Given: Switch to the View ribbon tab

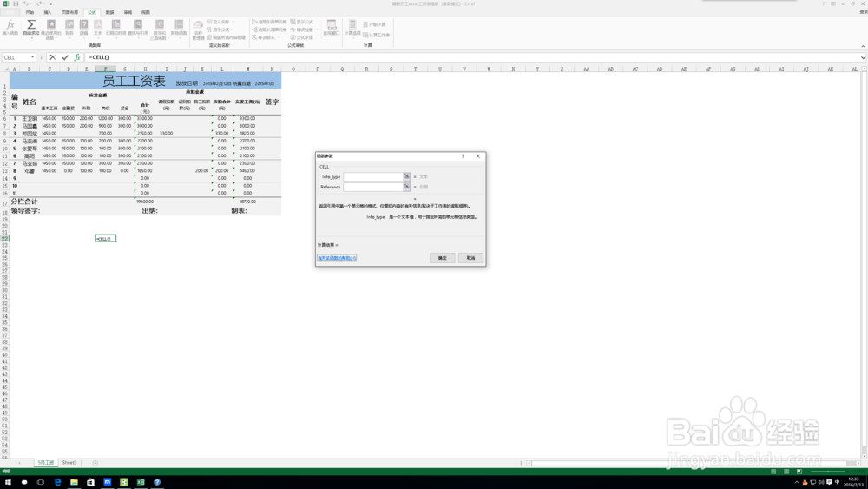Looking at the screenshot, I should click(x=145, y=12).
